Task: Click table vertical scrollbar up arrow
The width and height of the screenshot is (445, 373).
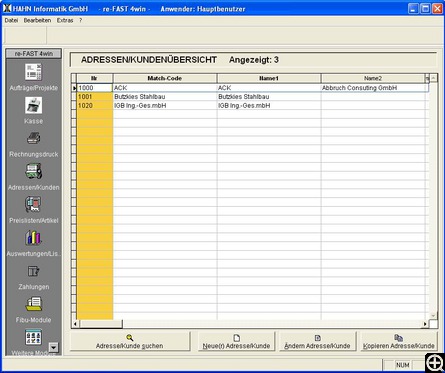Action: (433, 78)
